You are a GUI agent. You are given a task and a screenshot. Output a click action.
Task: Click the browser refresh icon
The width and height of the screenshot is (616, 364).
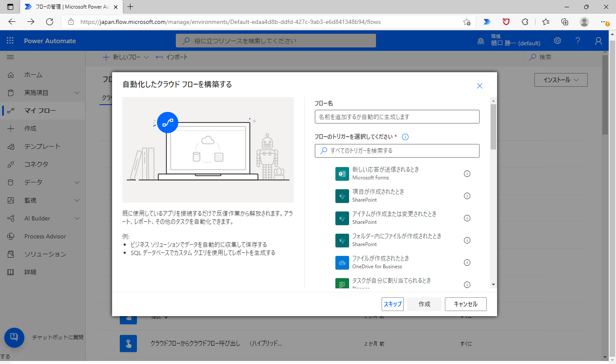50,22
